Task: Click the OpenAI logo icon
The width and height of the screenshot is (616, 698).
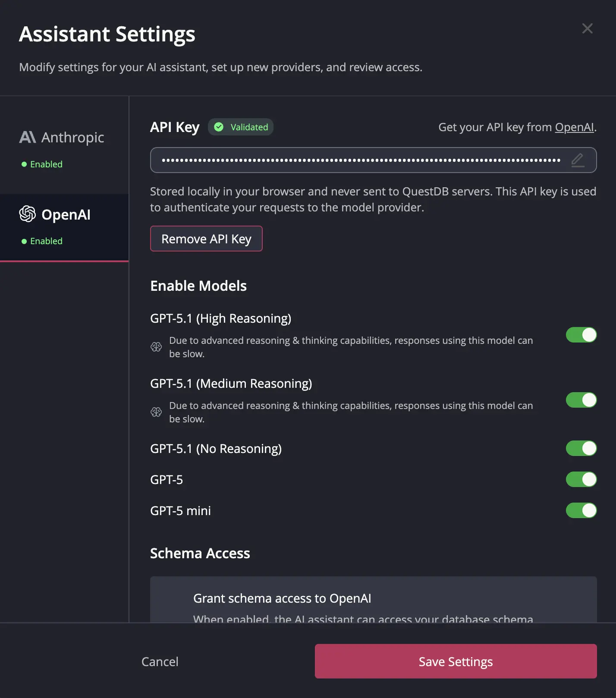Action: (27, 214)
